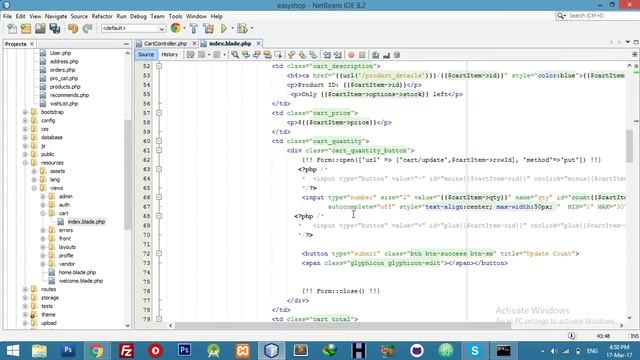Click the Debug Project toolbar icon
The image size is (640, 360).
click(242, 29)
